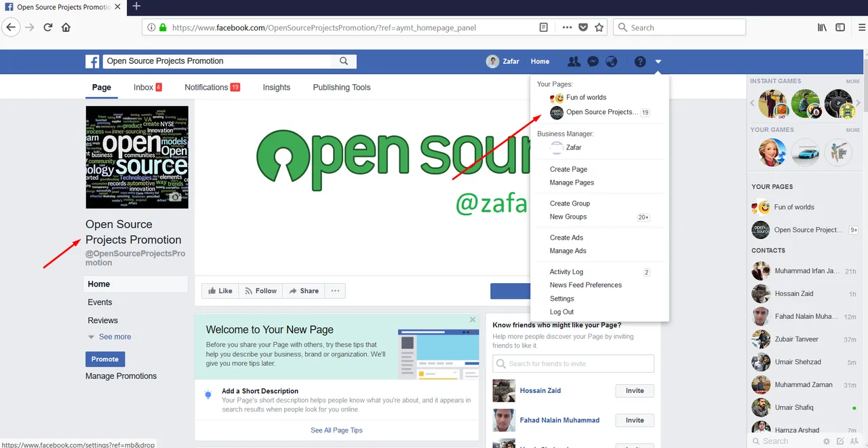Open page actions three-dot menu in address bar
The height and width of the screenshot is (448, 868).
click(567, 27)
